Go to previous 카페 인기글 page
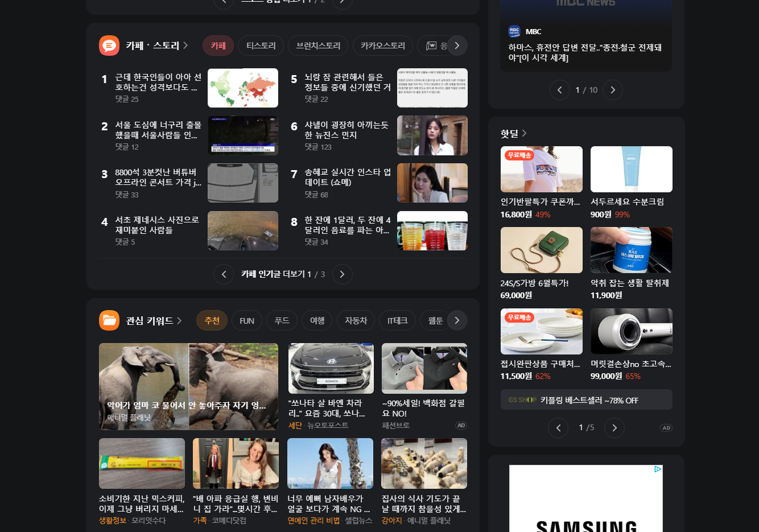The height and width of the screenshot is (532, 759). click(224, 274)
